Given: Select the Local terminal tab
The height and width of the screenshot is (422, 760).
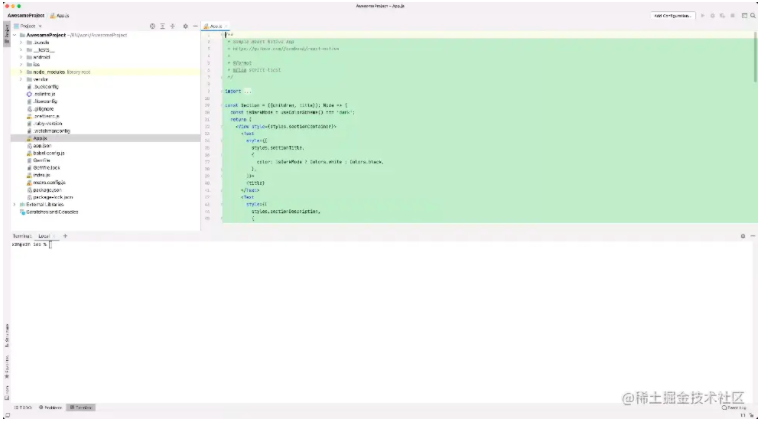Looking at the screenshot, I should click(x=44, y=236).
